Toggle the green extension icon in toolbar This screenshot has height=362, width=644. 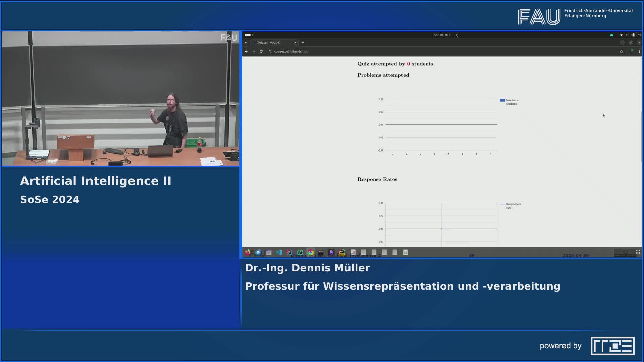click(x=632, y=51)
